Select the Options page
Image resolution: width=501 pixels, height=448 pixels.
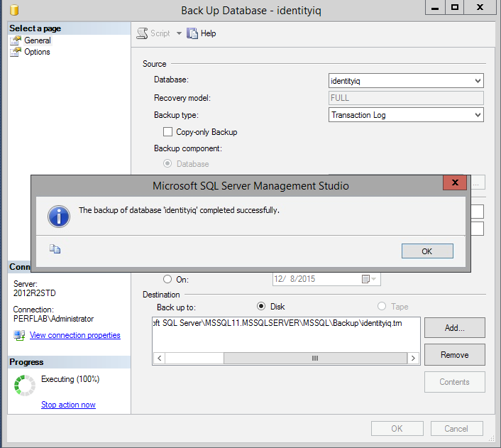pyautogui.click(x=37, y=52)
